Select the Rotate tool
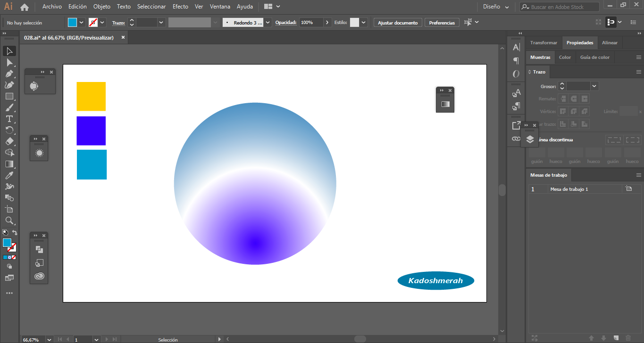Image resolution: width=644 pixels, height=343 pixels. pos(9,130)
